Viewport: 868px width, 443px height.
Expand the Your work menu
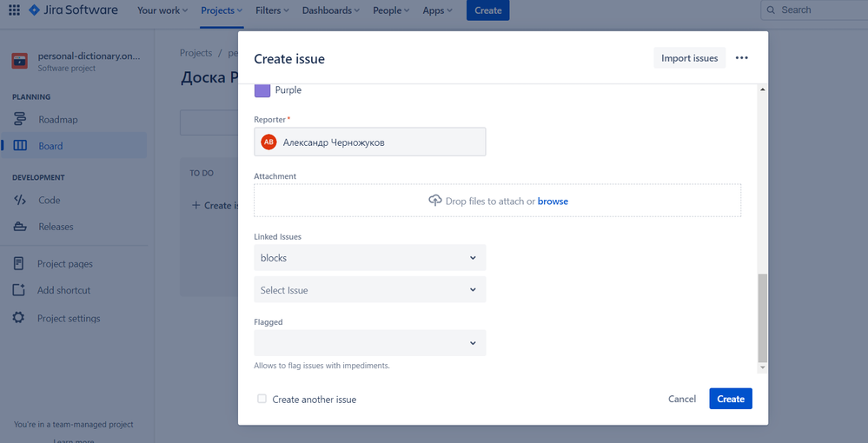coord(162,10)
